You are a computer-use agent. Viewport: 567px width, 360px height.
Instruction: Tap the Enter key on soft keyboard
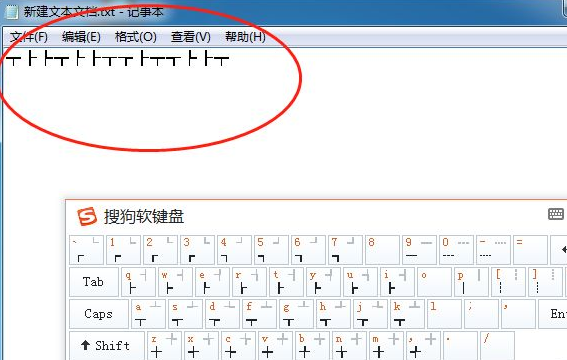click(553, 314)
